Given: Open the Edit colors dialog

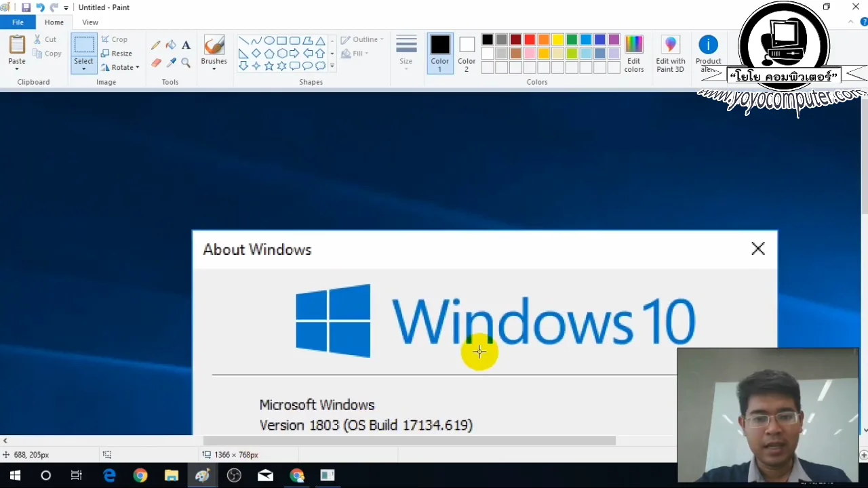Looking at the screenshot, I should [x=634, y=54].
